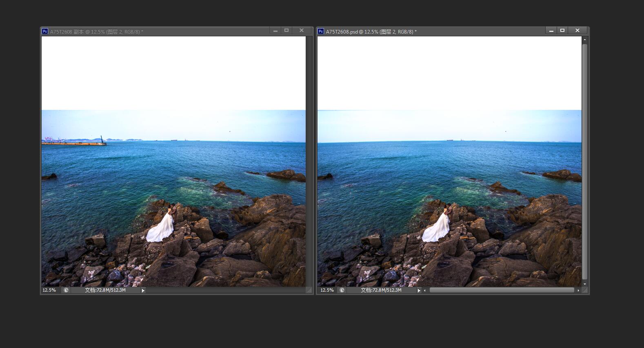This screenshot has height=348, width=644.
Task: Click the 文档 size readout in left window
Action: point(105,290)
